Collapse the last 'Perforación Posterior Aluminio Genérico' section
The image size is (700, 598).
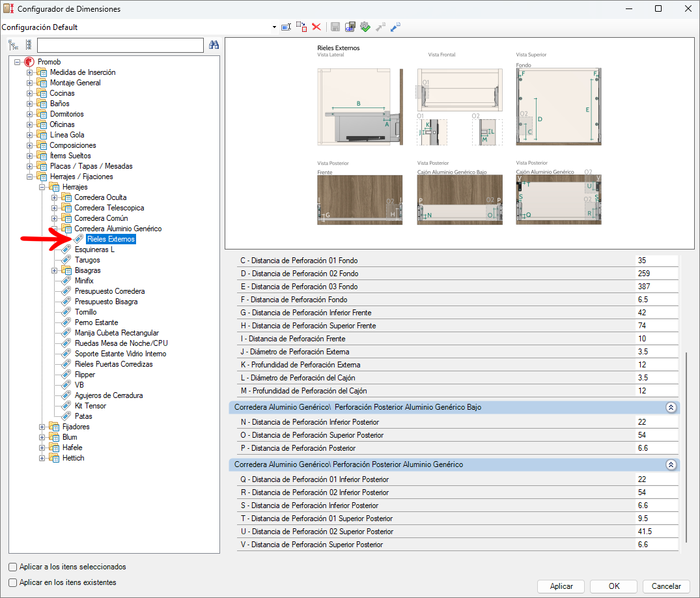point(671,464)
